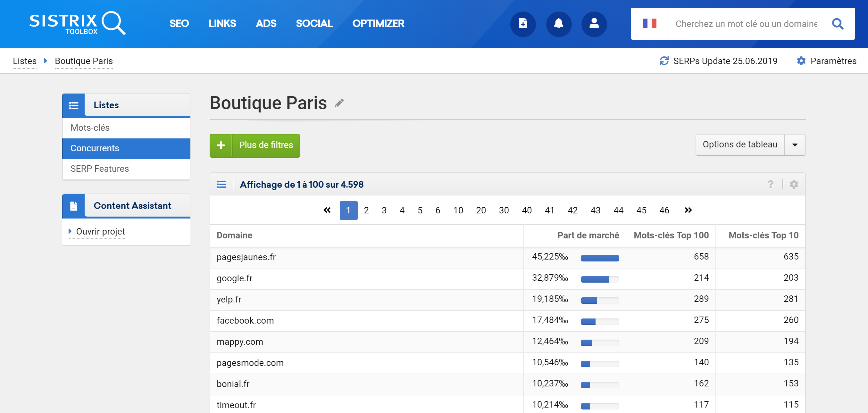868x413 pixels.
Task: Click the SISTRIX Toolbox logo
Action: pos(78,23)
